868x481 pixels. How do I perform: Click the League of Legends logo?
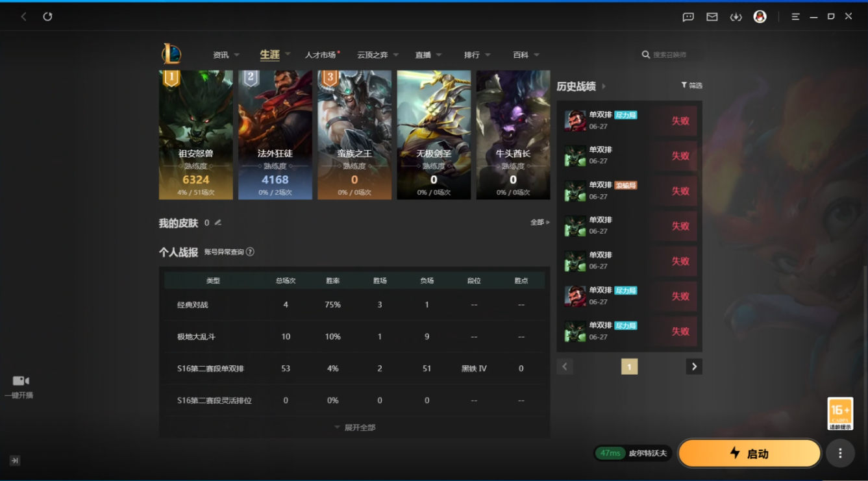[171, 54]
